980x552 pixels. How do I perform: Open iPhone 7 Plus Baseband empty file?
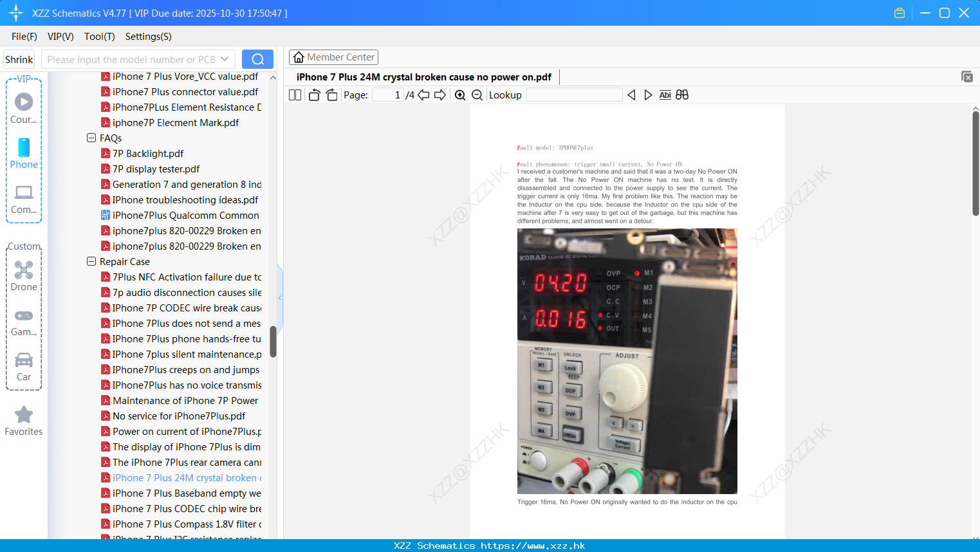tap(181, 493)
